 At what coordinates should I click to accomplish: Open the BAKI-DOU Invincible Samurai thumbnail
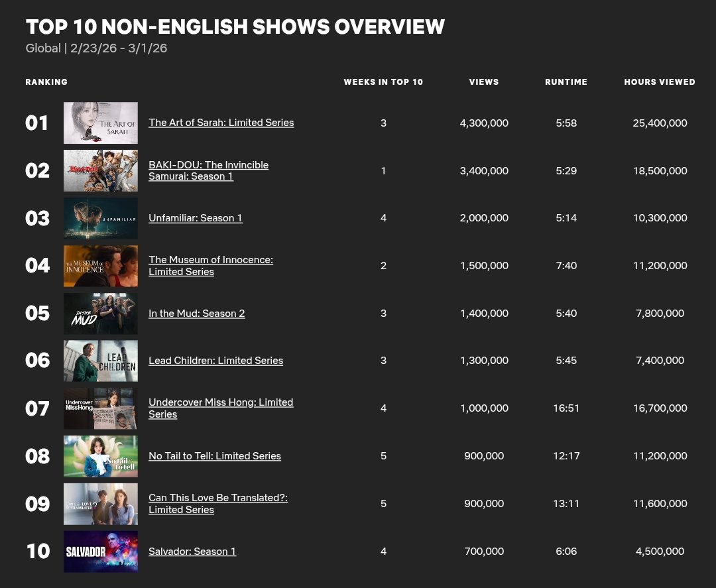coord(101,170)
